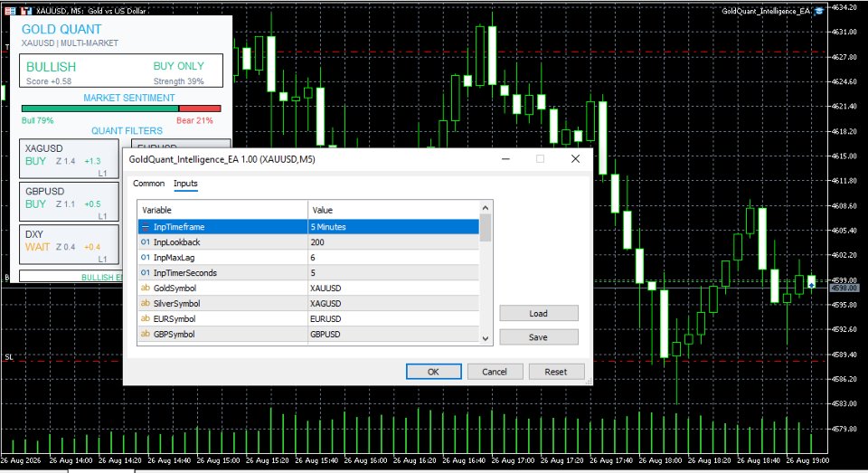
Task: Click the QUANT FILTERS heading
Action: point(127,131)
